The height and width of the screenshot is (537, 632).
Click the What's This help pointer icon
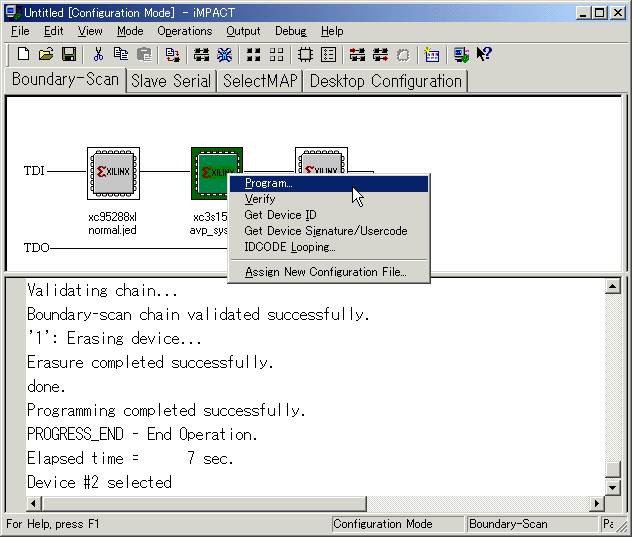point(484,54)
